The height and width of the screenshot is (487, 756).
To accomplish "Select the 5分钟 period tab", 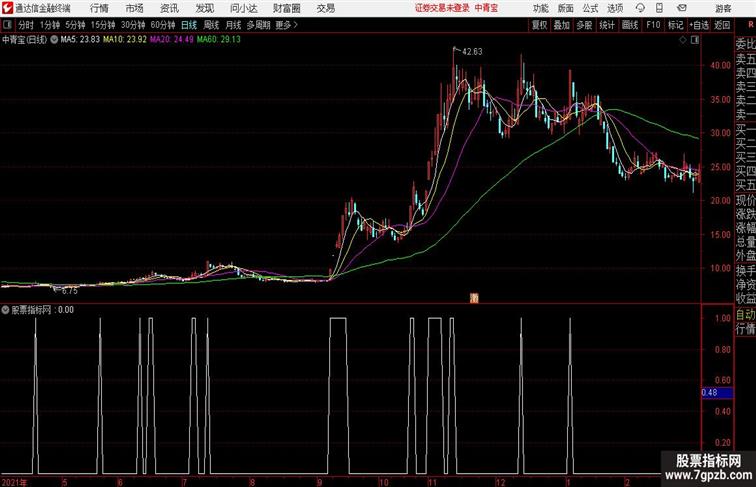I will click(75, 25).
